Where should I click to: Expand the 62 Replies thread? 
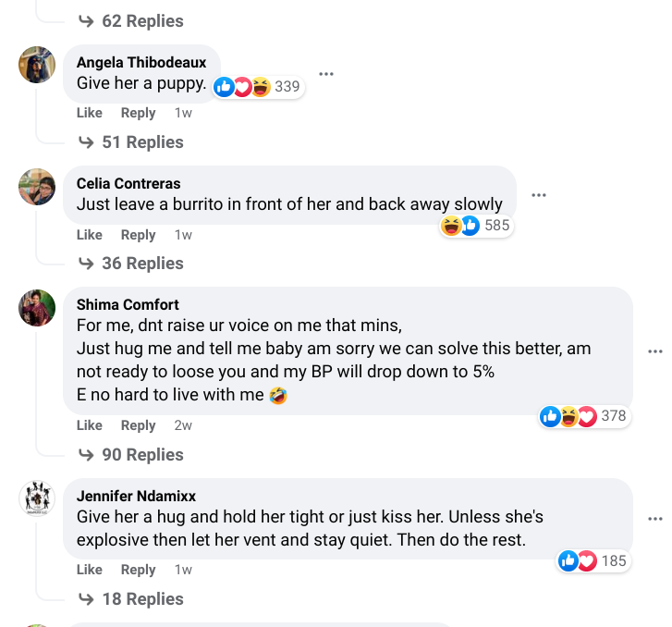click(x=131, y=21)
